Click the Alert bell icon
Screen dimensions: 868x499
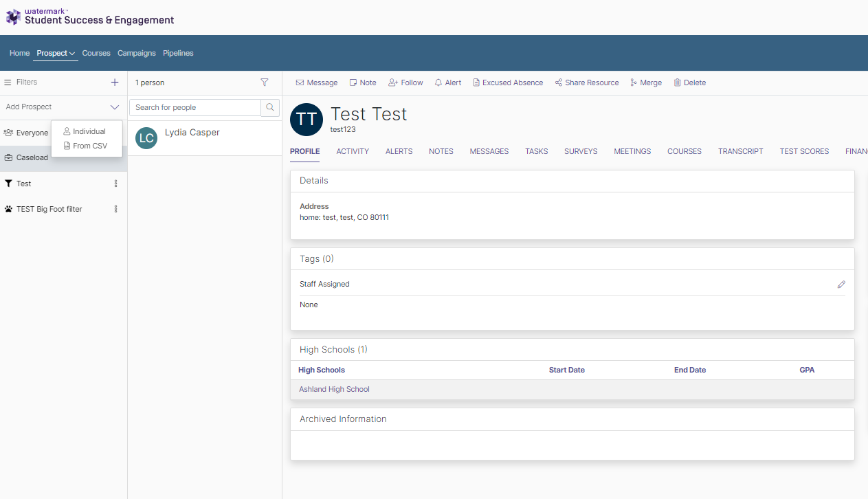pyautogui.click(x=438, y=82)
